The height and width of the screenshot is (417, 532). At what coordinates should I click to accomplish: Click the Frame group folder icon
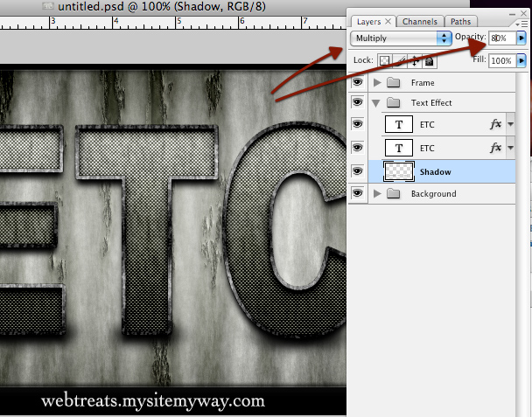pos(393,82)
